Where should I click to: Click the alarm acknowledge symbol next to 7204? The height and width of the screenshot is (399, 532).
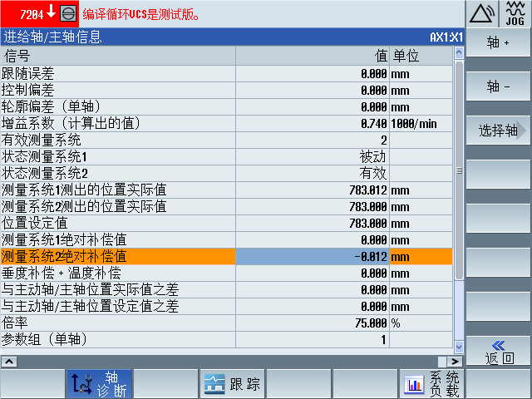click(x=68, y=14)
